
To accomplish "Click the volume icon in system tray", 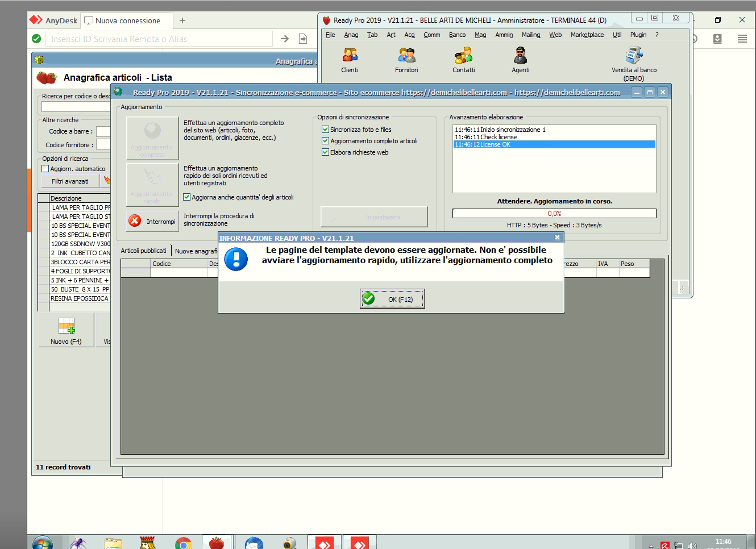I will (x=692, y=546).
